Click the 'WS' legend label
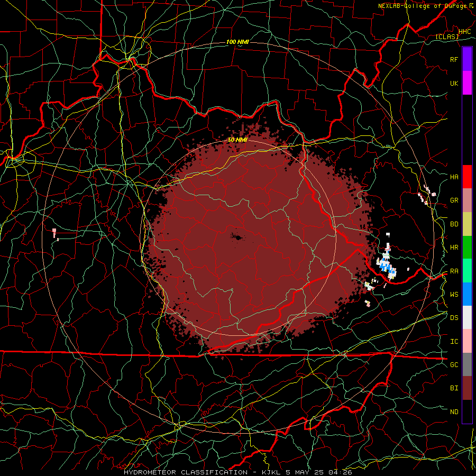Image resolution: width=476 pixels, height=476 pixels. (x=454, y=294)
